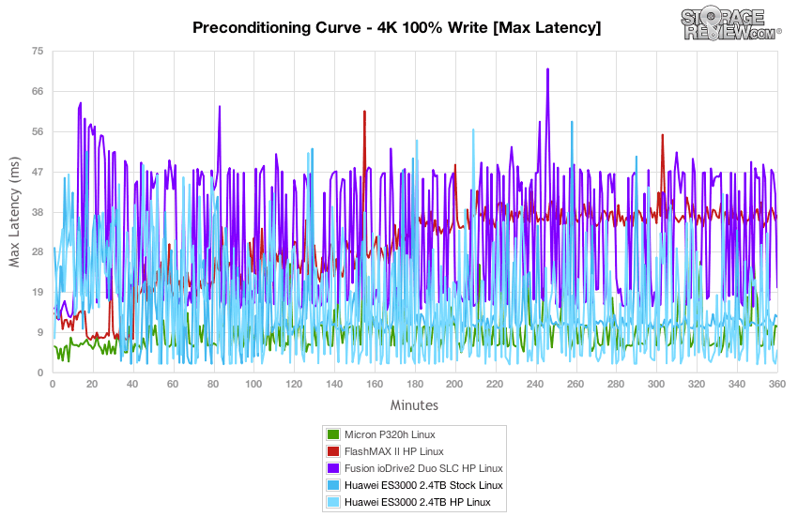Click the Minutes x-axis title

414,405
